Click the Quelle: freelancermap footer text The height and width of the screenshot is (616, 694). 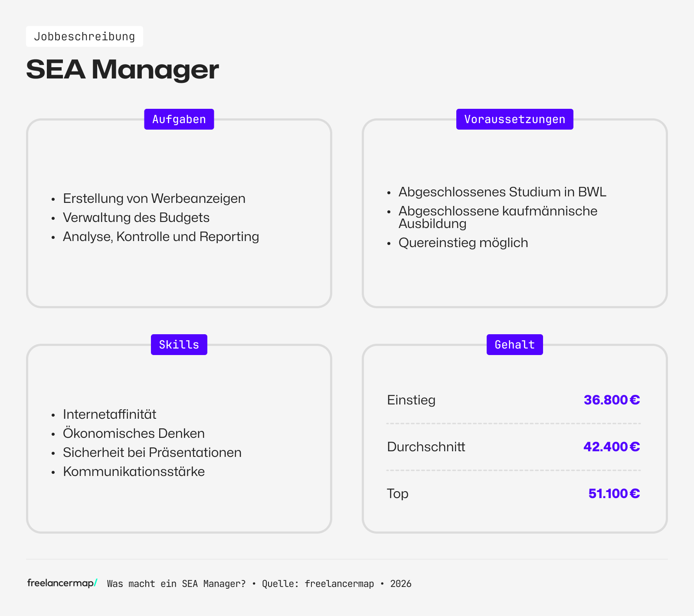(x=318, y=583)
